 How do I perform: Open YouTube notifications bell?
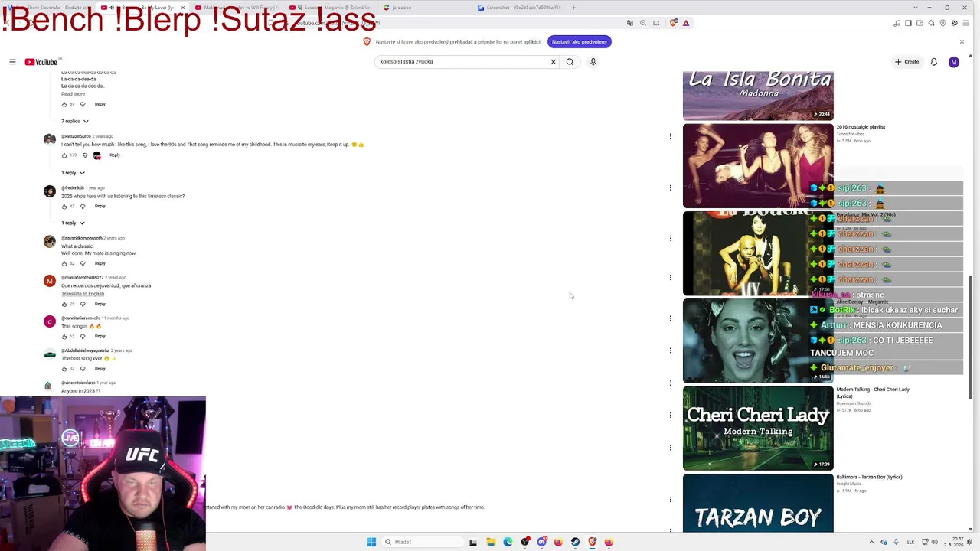(x=934, y=62)
